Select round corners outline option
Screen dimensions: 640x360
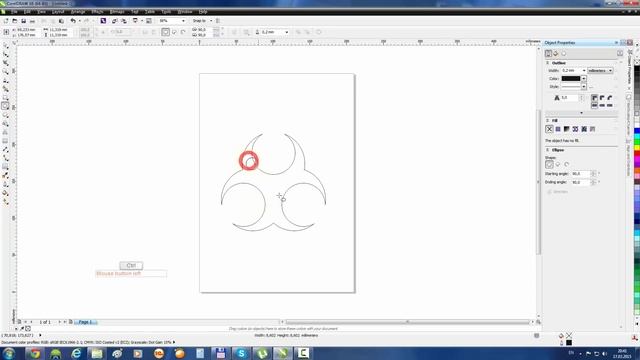coord(602,98)
